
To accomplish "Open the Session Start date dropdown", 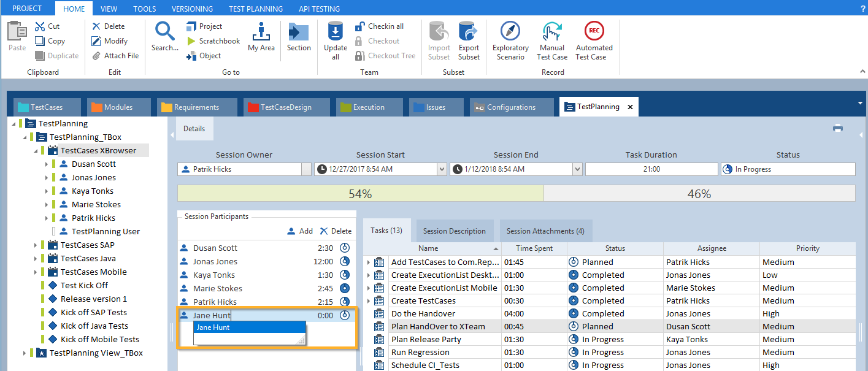I will pos(442,169).
